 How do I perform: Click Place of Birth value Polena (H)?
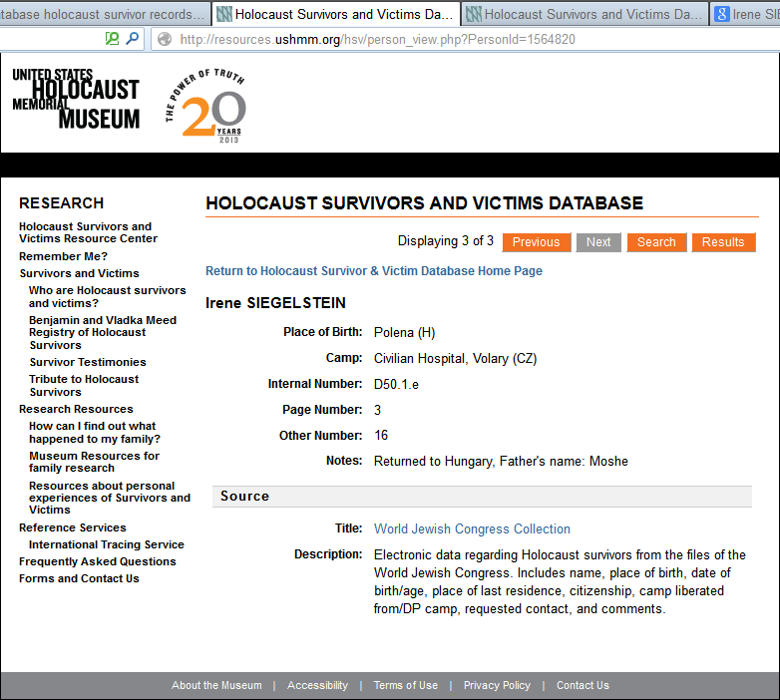(x=404, y=333)
